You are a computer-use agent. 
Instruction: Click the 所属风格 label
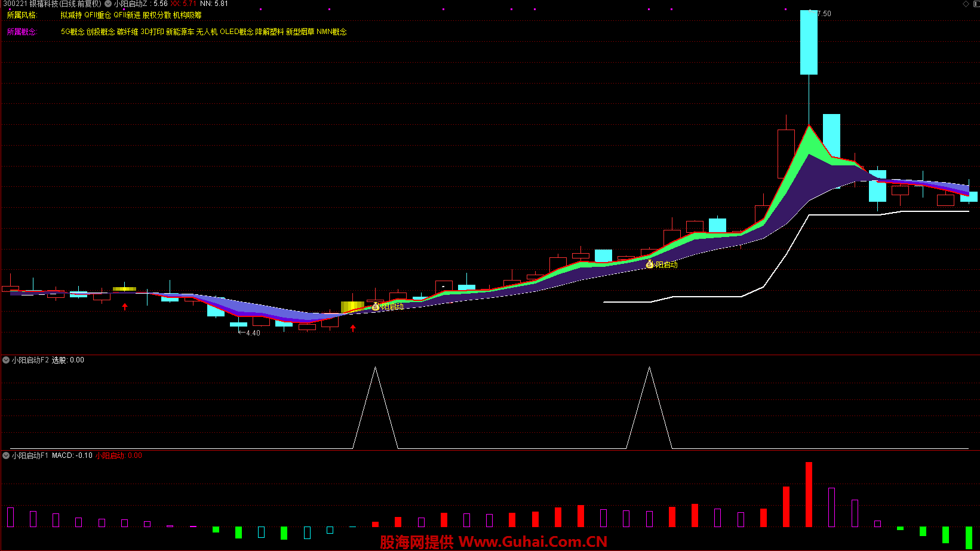point(22,15)
